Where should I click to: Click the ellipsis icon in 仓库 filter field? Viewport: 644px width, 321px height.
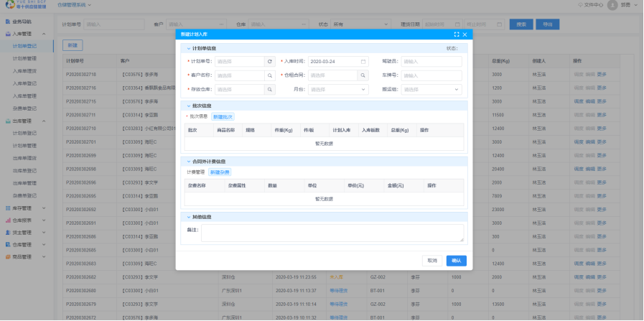coord(304,24)
